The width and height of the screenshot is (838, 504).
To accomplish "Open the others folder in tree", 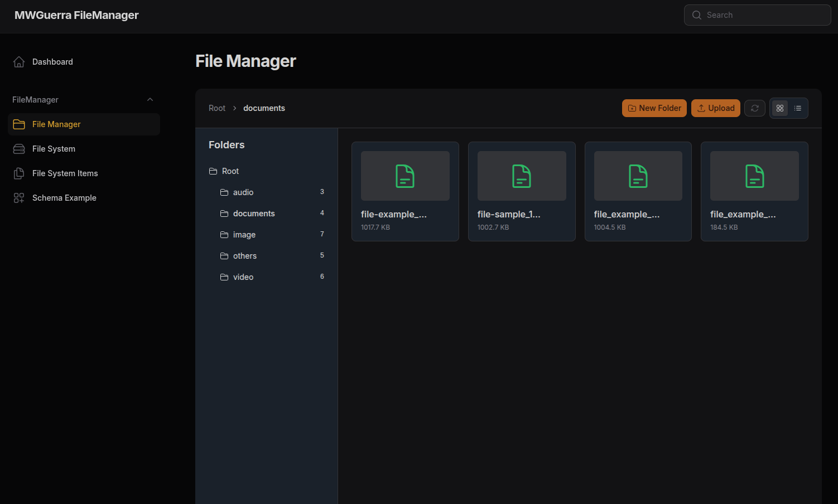I will 245,256.
